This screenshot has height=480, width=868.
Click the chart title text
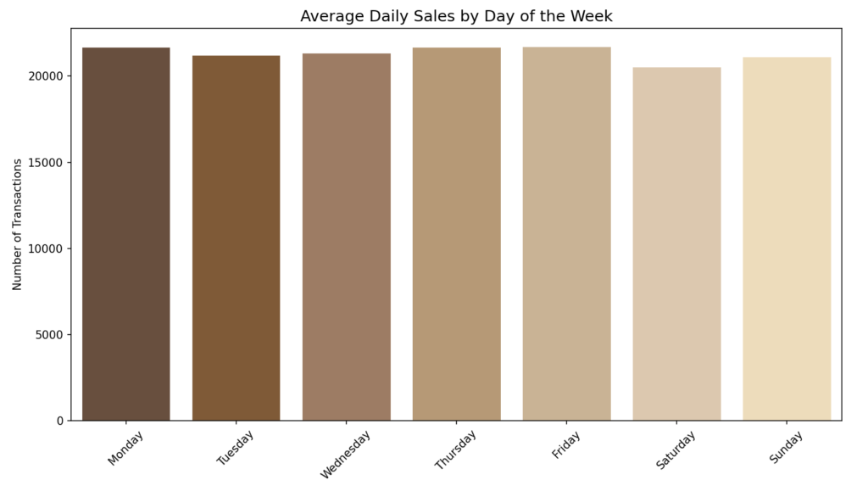pos(456,16)
